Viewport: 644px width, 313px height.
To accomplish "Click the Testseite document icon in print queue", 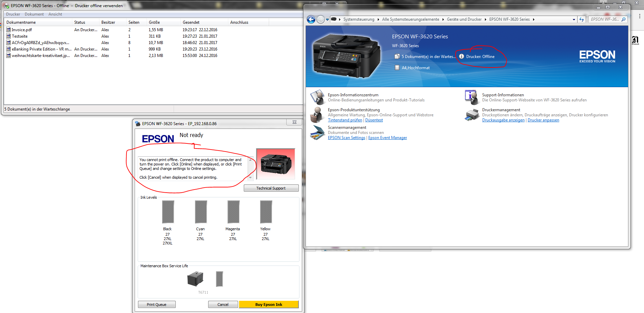I will (8, 36).
